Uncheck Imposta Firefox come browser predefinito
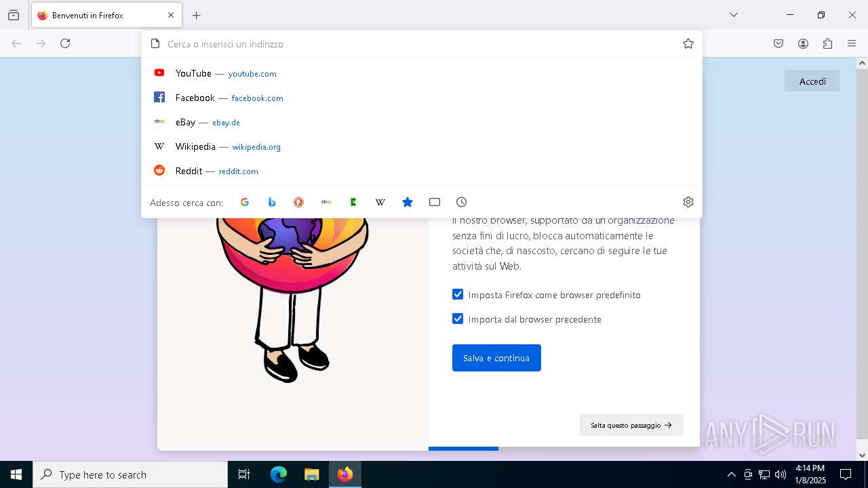 click(x=458, y=294)
